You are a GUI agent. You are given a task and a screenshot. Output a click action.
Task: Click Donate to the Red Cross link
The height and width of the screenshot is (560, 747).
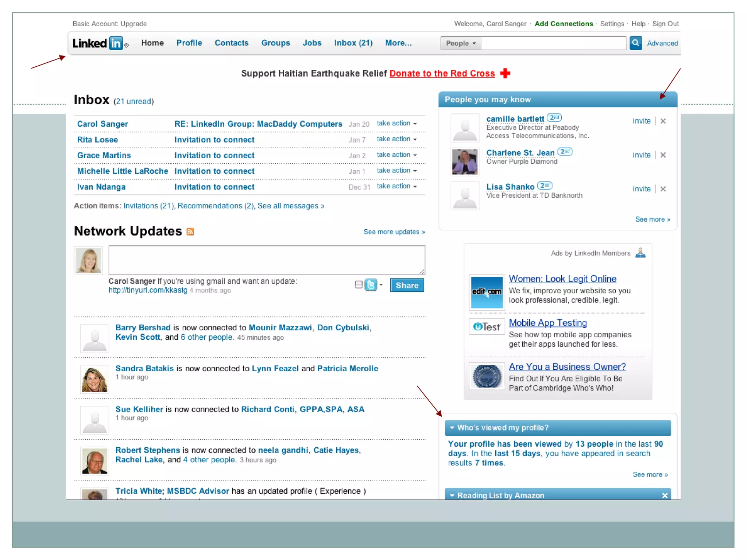[x=442, y=74]
